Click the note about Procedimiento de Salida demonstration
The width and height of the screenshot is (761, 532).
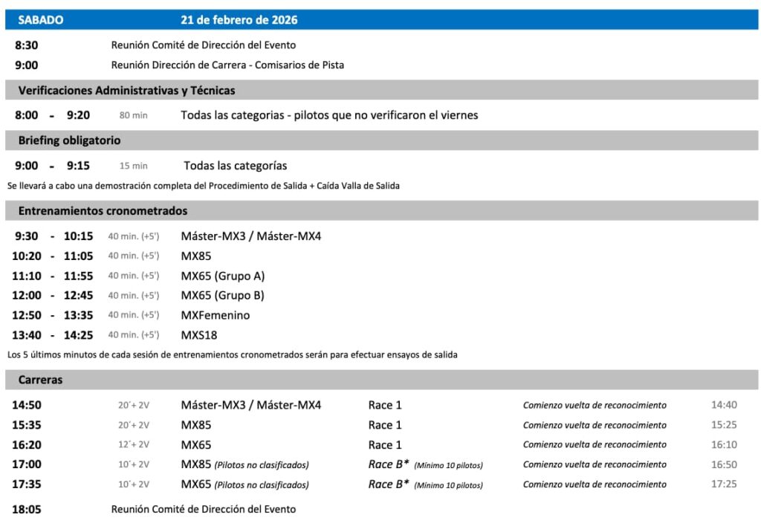click(x=203, y=186)
